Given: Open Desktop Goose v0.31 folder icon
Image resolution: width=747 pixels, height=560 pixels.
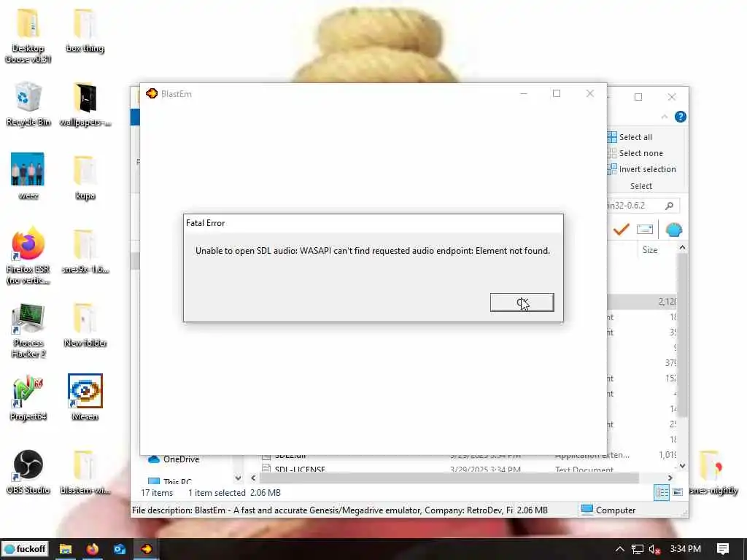Looking at the screenshot, I should (x=28, y=36).
